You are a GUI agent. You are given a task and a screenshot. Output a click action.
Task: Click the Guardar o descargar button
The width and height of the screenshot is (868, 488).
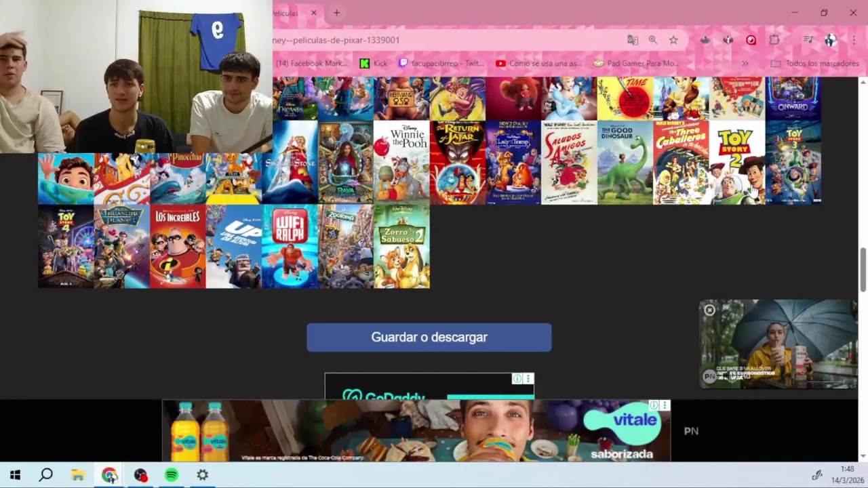click(x=429, y=337)
